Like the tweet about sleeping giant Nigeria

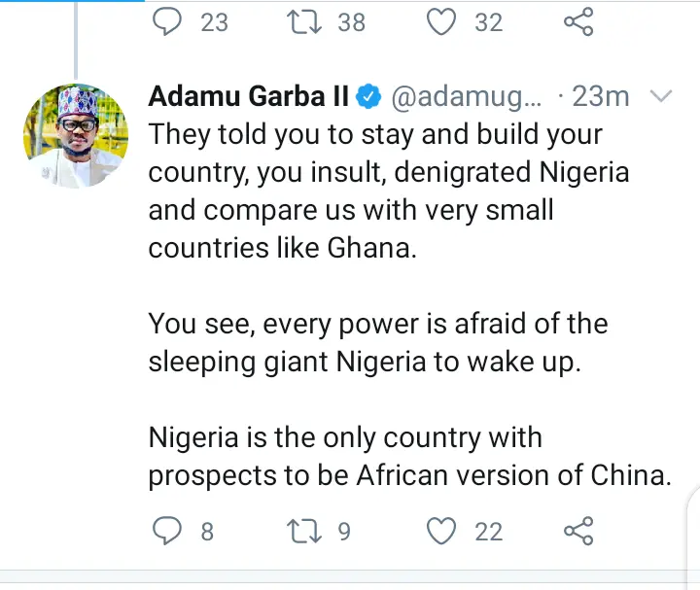pos(442,531)
